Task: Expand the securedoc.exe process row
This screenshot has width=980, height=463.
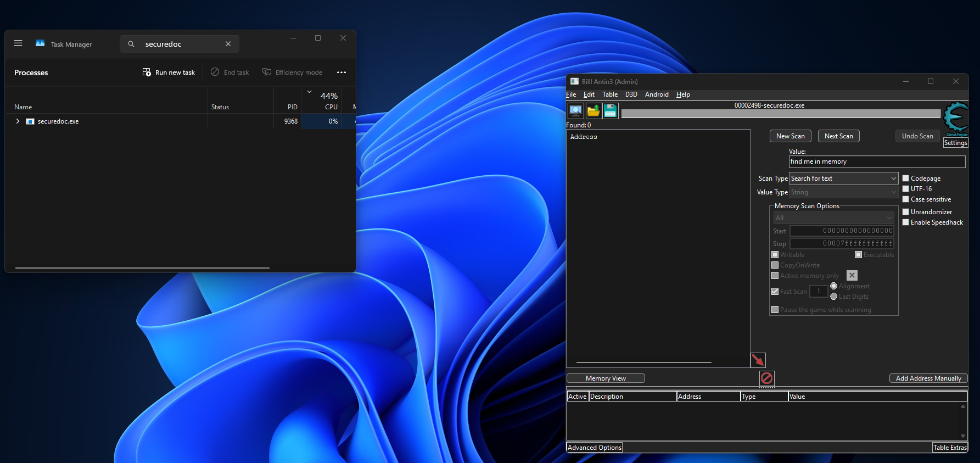Action: click(x=18, y=121)
